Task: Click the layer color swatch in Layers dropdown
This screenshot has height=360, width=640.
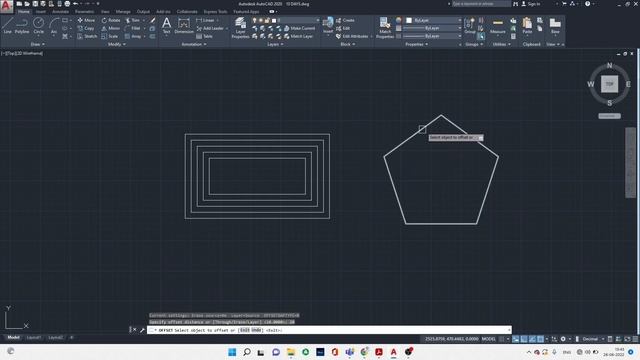Action: [x=274, y=20]
